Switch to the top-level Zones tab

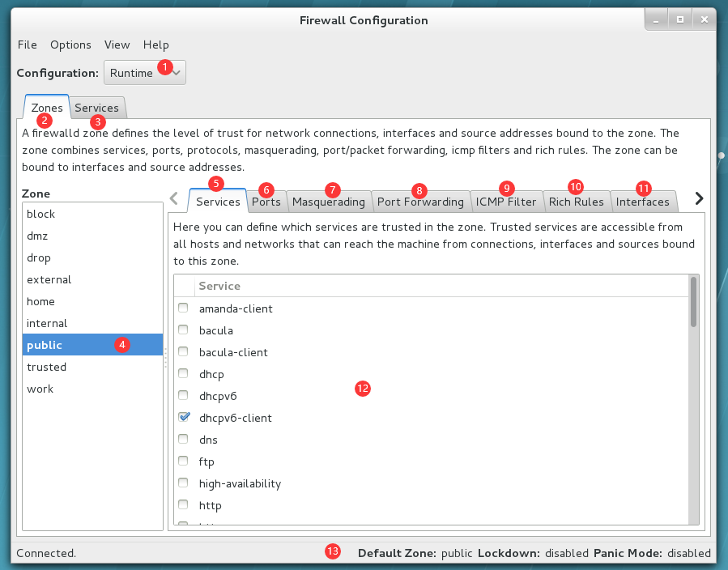(x=47, y=108)
